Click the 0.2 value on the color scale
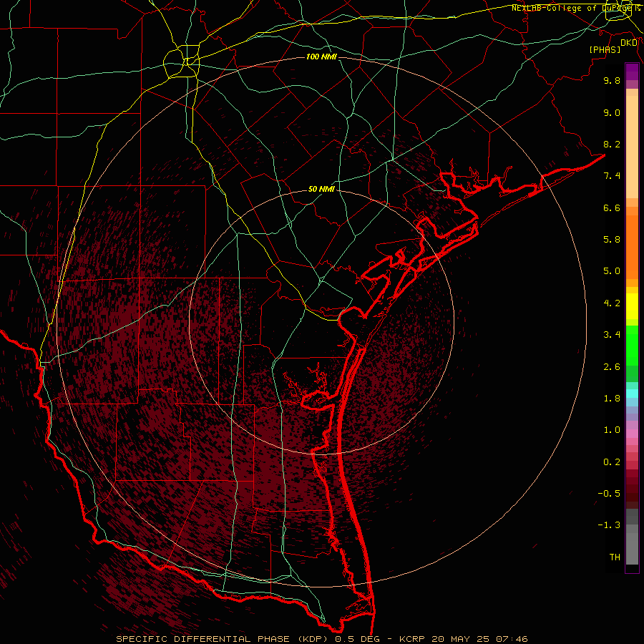The height and width of the screenshot is (644, 644). pyautogui.click(x=612, y=462)
